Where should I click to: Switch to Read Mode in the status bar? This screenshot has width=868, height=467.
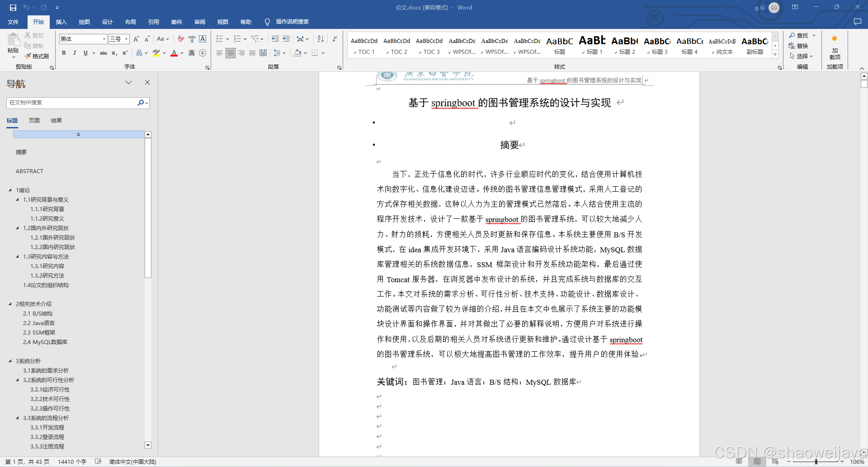(739, 462)
